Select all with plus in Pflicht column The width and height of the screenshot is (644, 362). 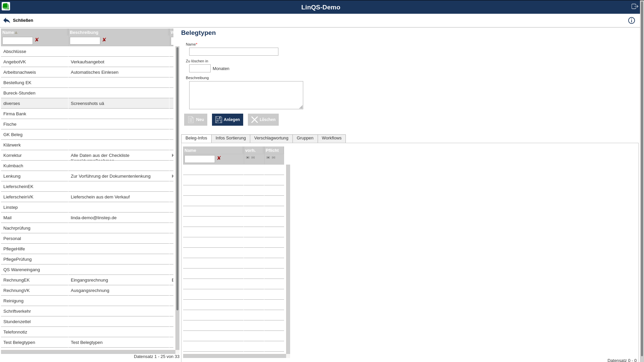268,158
